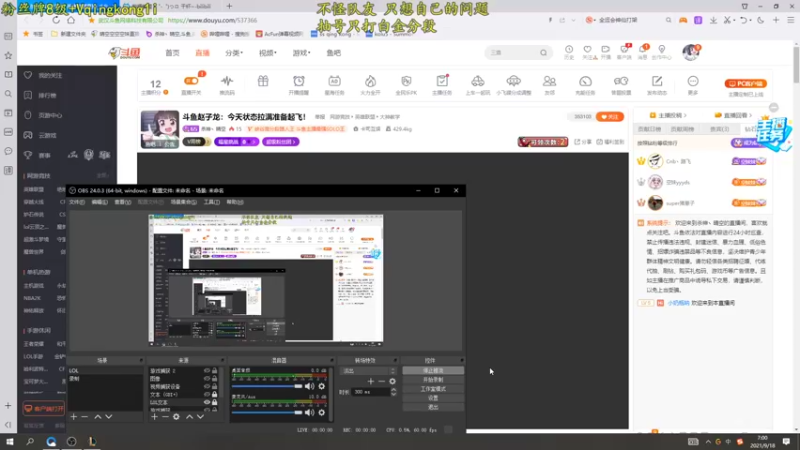
Task: Open 设置 from OBS controls
Action: 433,398
